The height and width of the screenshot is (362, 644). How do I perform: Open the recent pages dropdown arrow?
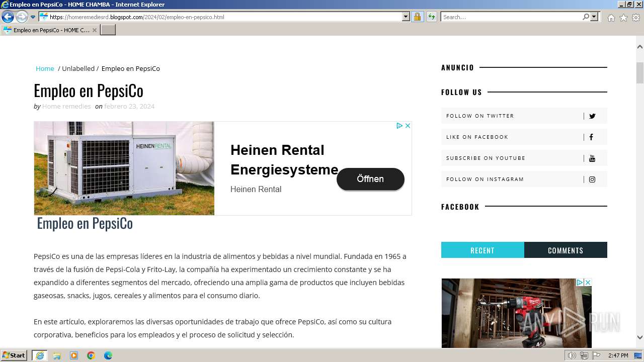(x=33, y=17)
